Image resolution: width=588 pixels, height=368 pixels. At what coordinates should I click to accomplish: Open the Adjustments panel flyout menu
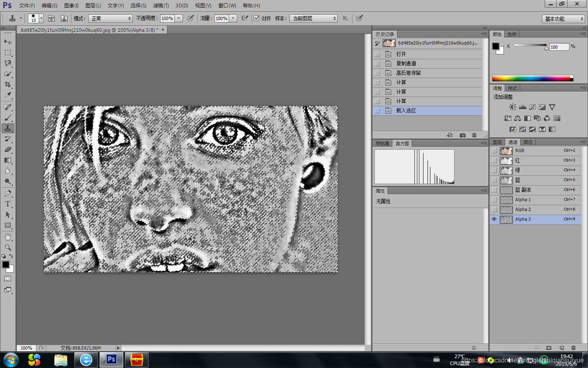point(583,88)
